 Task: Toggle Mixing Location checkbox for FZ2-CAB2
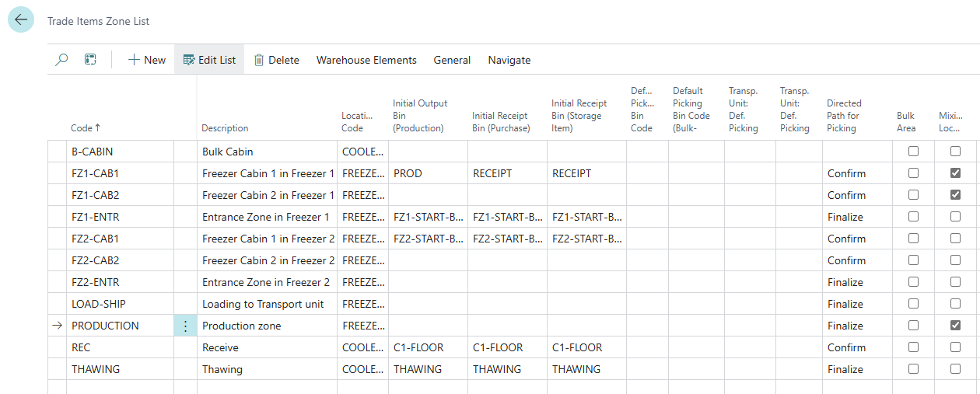coord(955,260)
